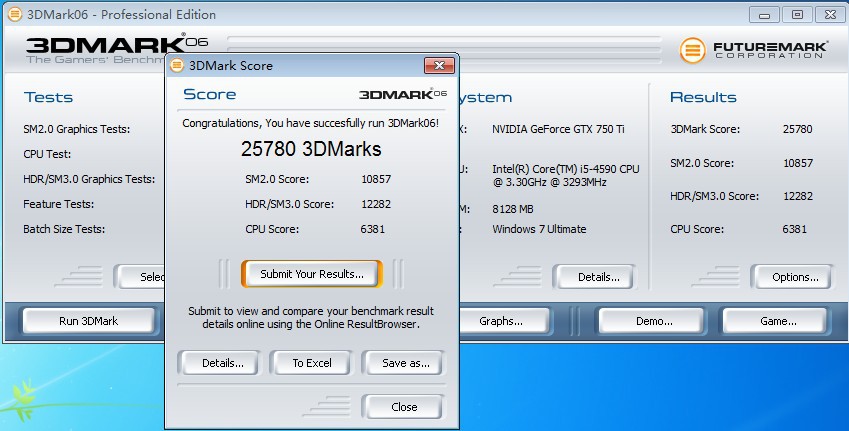This screenshot has width=849, height=431.
Task: Click NVIDIA GeForce GTX 750 Ti text
Action: (558, 129)
